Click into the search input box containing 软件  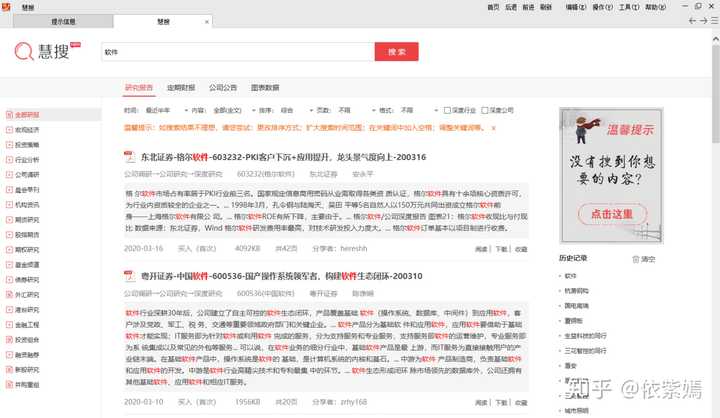(x=238, y=52)
